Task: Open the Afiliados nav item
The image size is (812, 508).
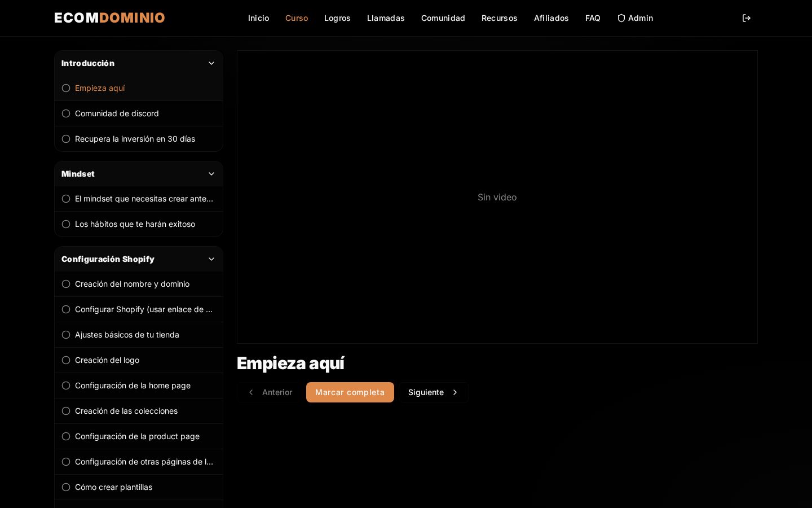Action: (x=551, y=18)
